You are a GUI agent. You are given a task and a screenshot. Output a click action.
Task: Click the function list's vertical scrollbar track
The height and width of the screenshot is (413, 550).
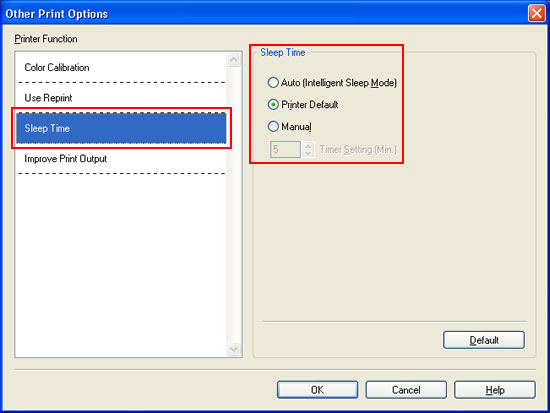coord(234,205)
